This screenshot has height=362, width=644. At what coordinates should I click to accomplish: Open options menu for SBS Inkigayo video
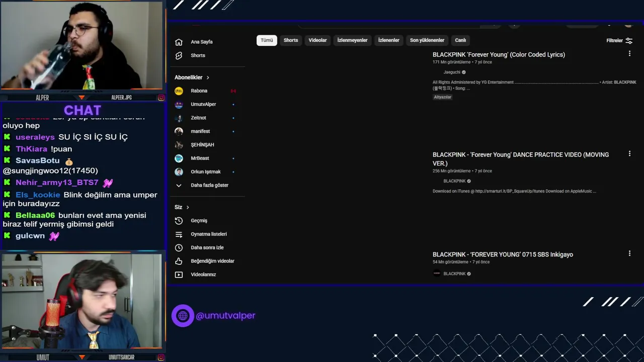click(x=629, y=253)
